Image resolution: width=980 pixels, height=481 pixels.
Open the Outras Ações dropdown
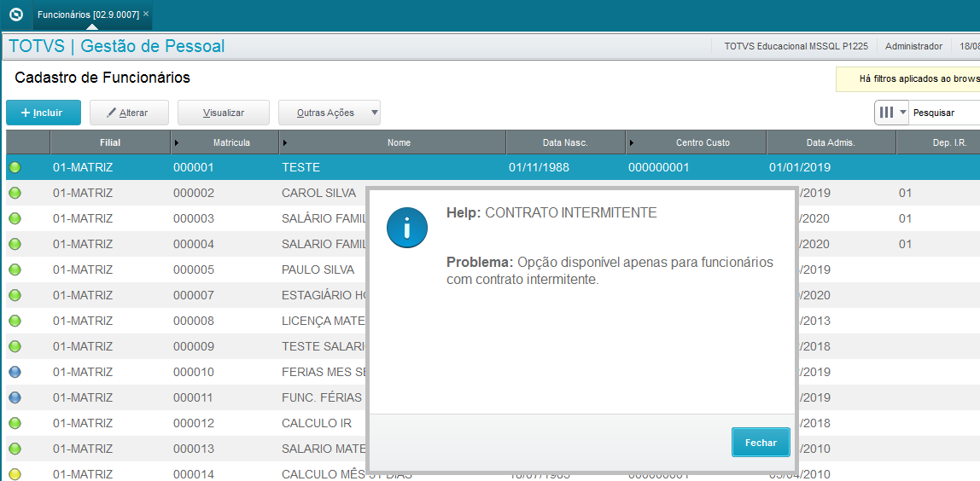click(329, 113)
